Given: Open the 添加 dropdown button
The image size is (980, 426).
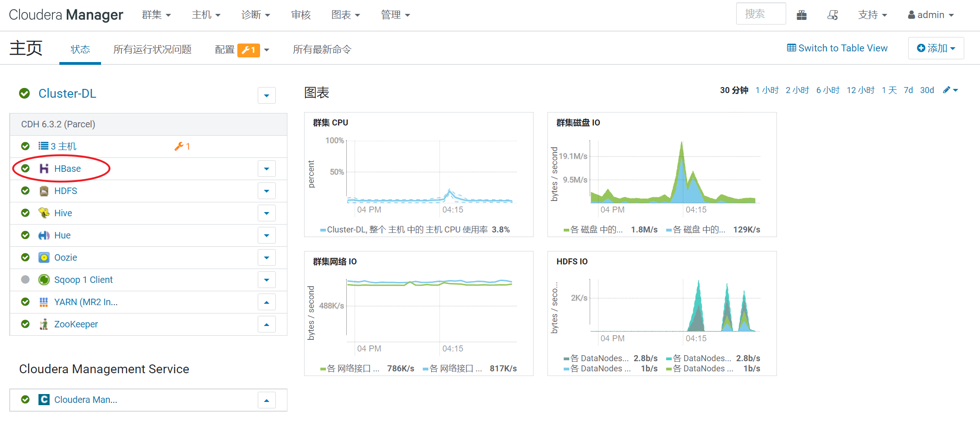Looking at the screenshot, I should coord(936,48).
